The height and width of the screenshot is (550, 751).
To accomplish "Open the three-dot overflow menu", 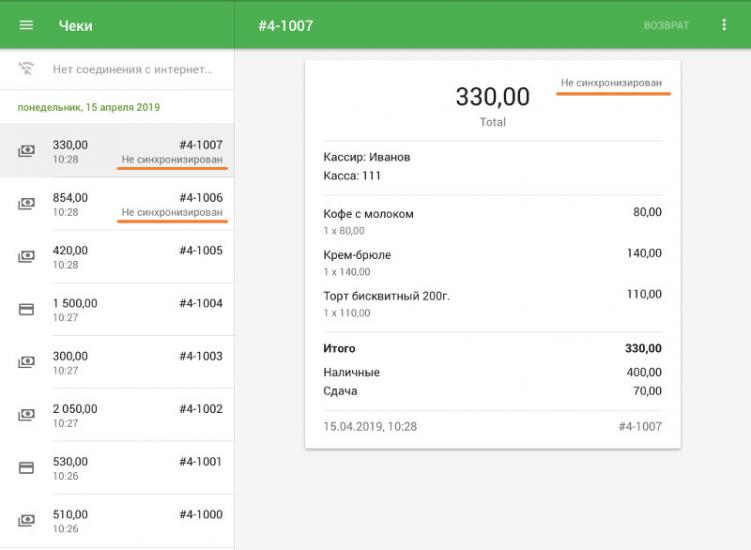I will [x=724, y=25].
